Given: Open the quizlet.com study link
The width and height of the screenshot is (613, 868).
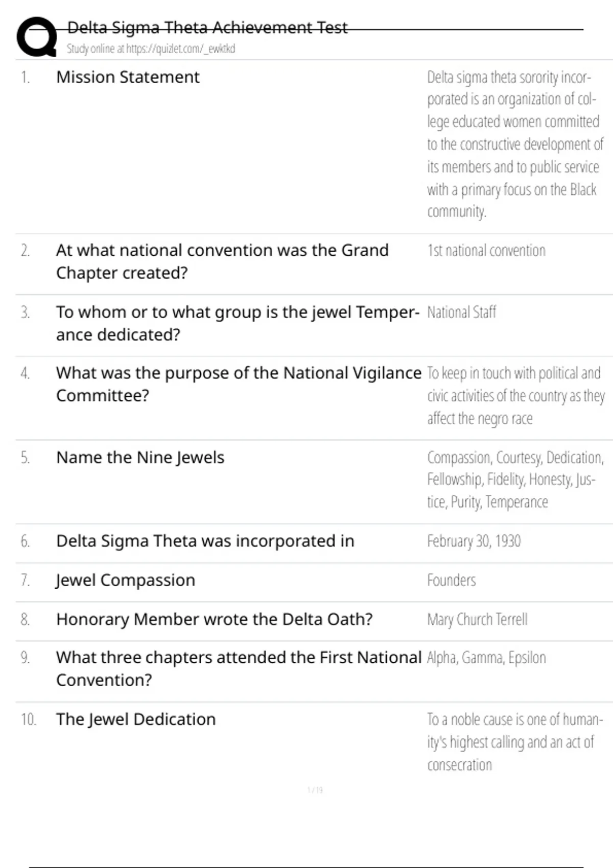Looking at the screenshot, I should (x=151, y=49).
